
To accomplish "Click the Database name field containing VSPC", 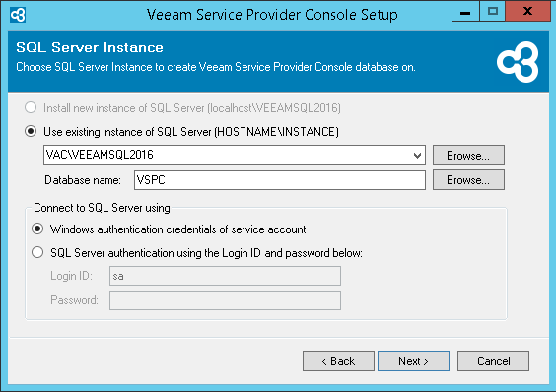I will 279,180.
